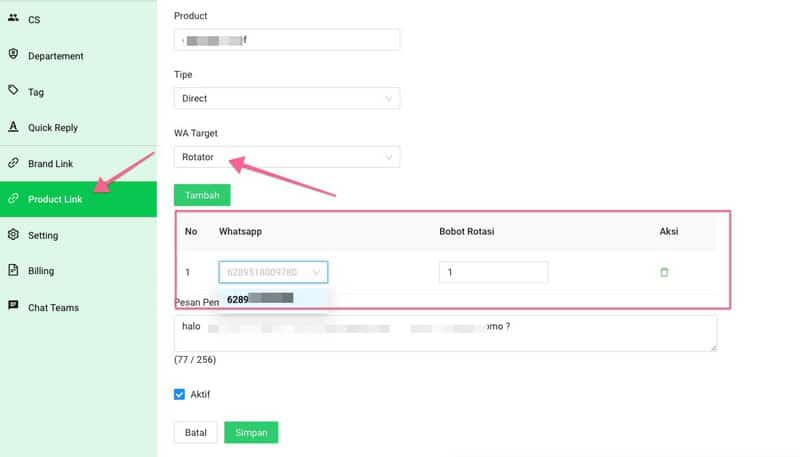Click the Bobot Rotasi input field
Screen dimensions: 800x457
coord(493,272)
